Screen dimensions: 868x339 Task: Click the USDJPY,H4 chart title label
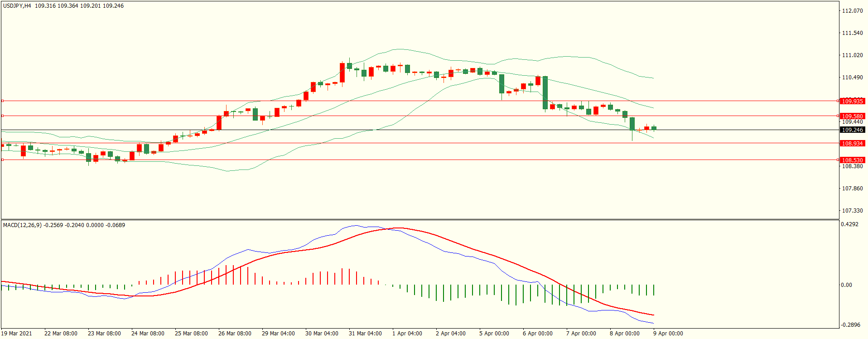point(17,6)
